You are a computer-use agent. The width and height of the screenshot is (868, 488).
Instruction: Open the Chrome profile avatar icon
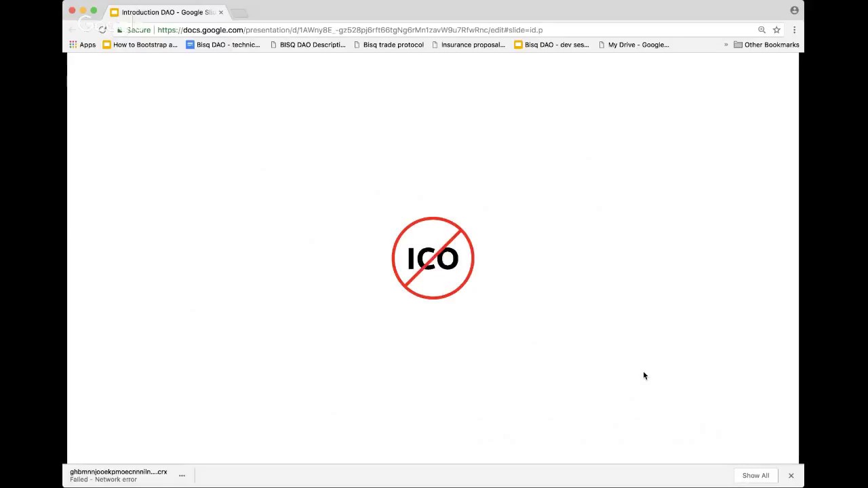(794, 10)
